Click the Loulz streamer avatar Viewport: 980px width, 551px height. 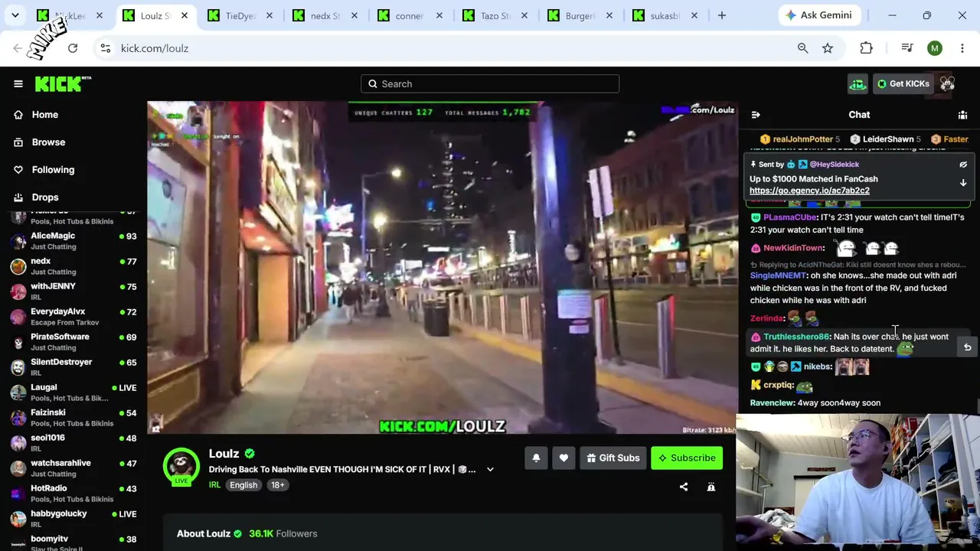click(x=181, y=466)
